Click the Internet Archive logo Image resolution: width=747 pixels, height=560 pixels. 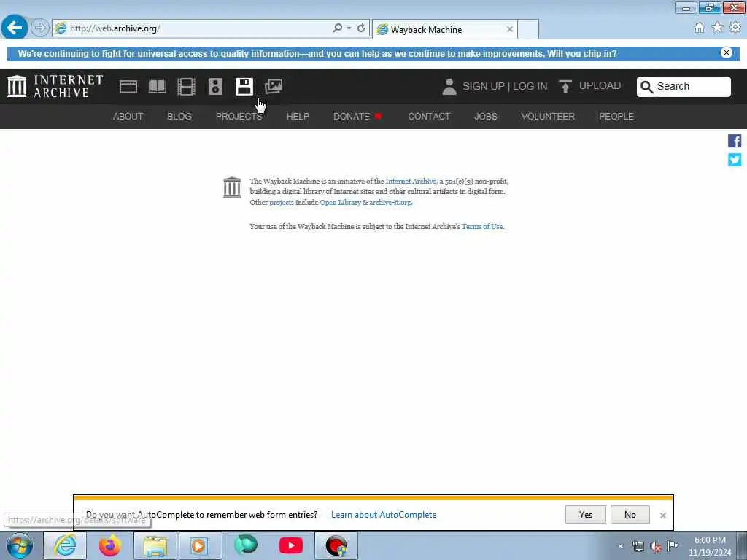point(55,86)
